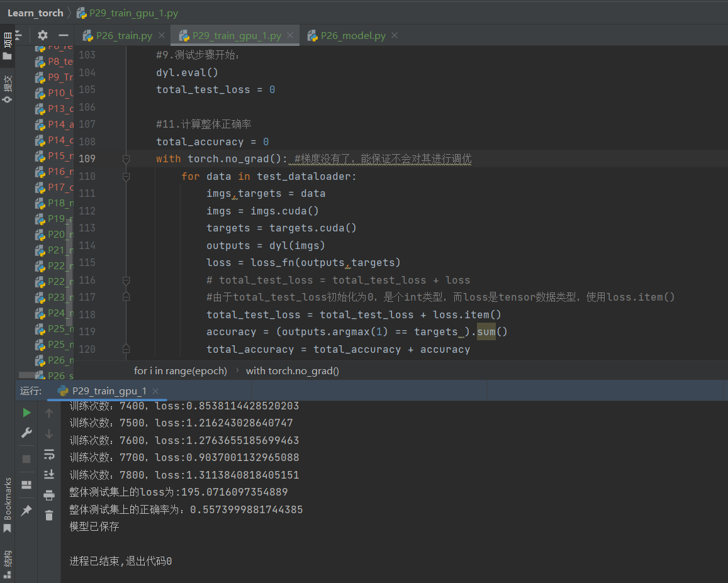Open the P19 file in project tree

click(54, 219)
